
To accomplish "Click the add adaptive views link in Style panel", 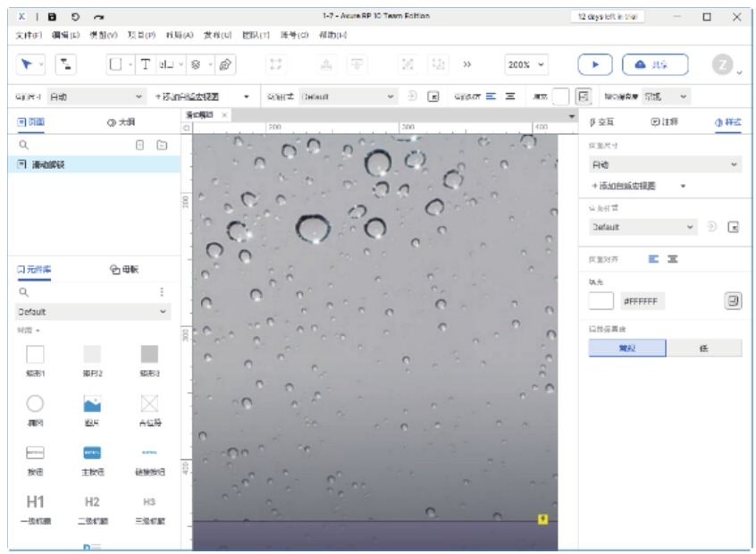I will point(624,186).
